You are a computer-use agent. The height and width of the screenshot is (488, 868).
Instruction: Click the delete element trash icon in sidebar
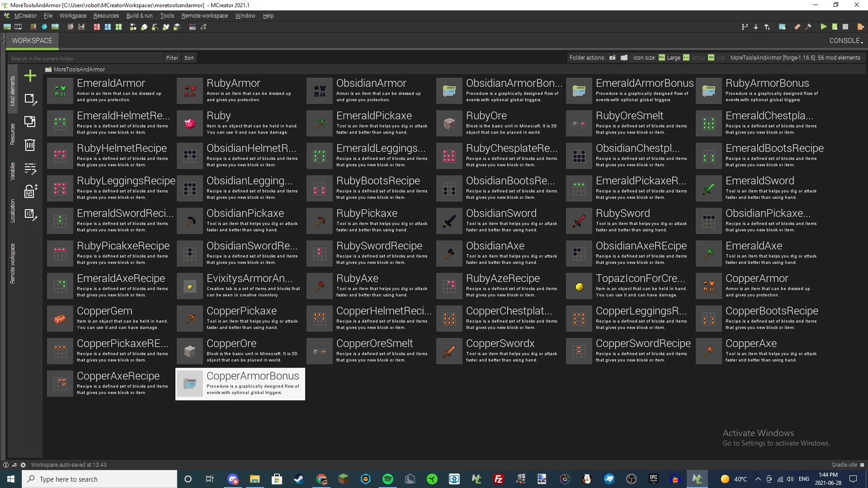point(30,145)
